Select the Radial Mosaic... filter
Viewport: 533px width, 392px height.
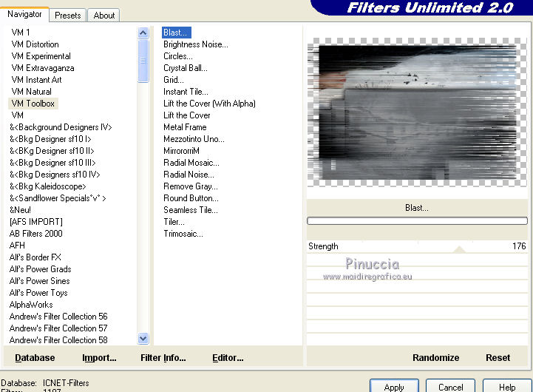pos(191,163)
